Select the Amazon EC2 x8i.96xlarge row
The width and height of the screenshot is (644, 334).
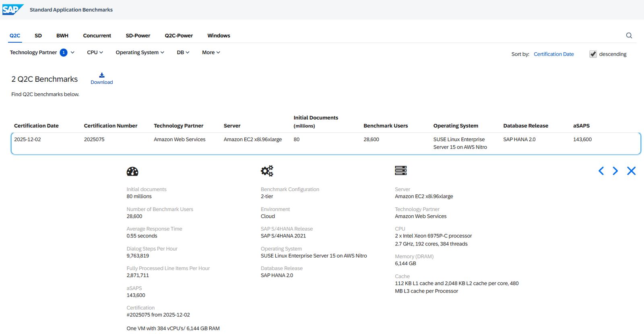253,140
